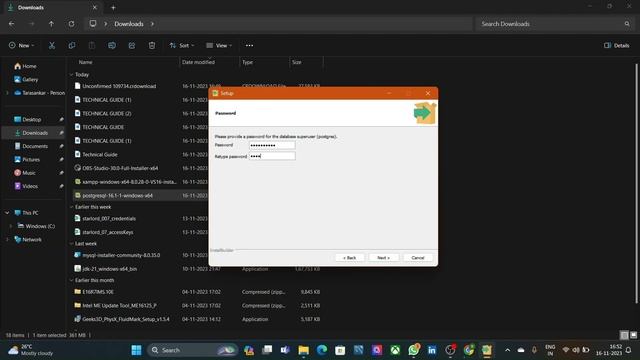Expand the Network tree node
The height and width of the screenshot is (360, 640).
click(x=7, y=240)
